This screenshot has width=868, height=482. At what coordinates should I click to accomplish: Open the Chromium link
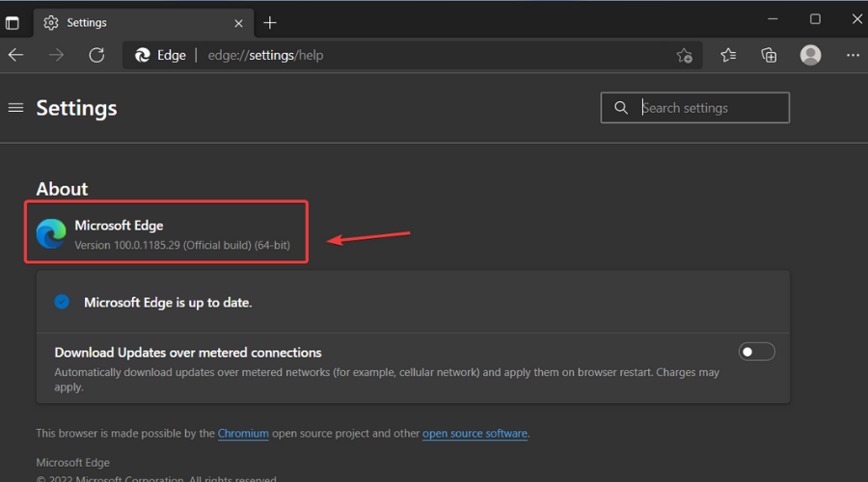pos(243,433)
